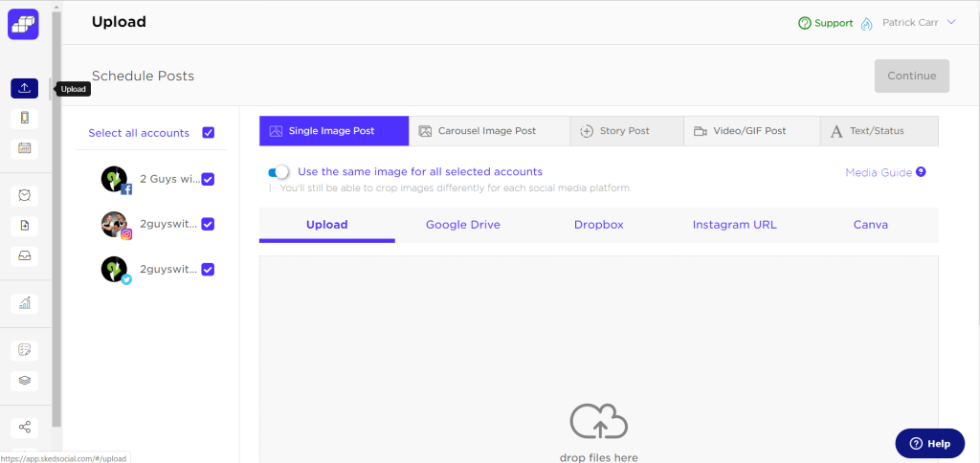The height and width of the screenshot is (463, 980).
Task: Toggle 'Use the same image' switch off
Action: click(279, 172)
